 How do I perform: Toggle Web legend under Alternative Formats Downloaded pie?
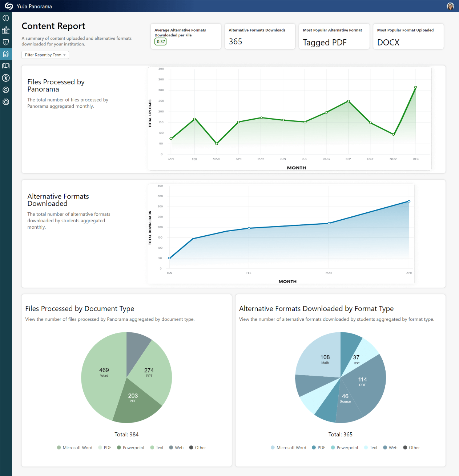tap(390, 448)
